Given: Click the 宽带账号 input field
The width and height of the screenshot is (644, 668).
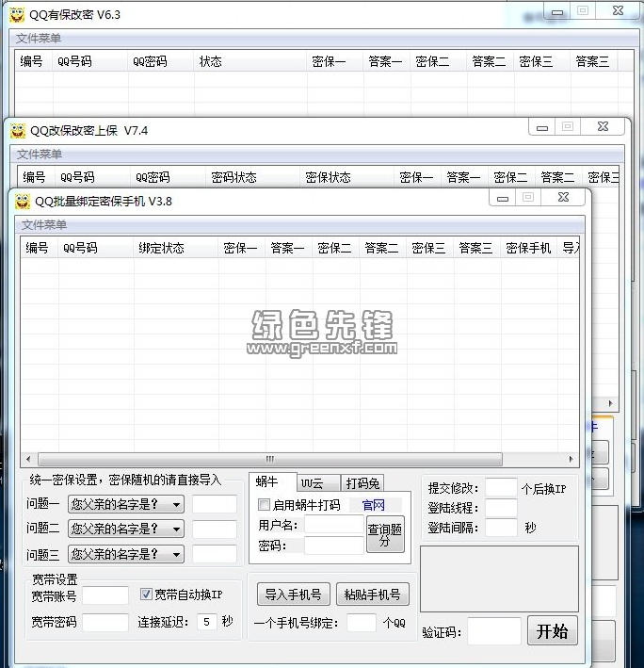Looking at the screenshot, I should (105, 595).
